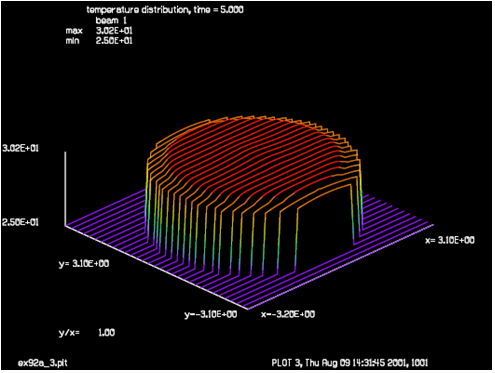
Task: Click the ex92a_3.plt filename label
Action: click(x=42, y=363)
